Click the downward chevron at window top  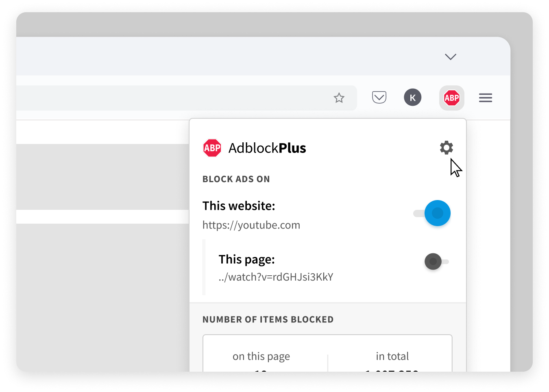click(x=450, y=57)
